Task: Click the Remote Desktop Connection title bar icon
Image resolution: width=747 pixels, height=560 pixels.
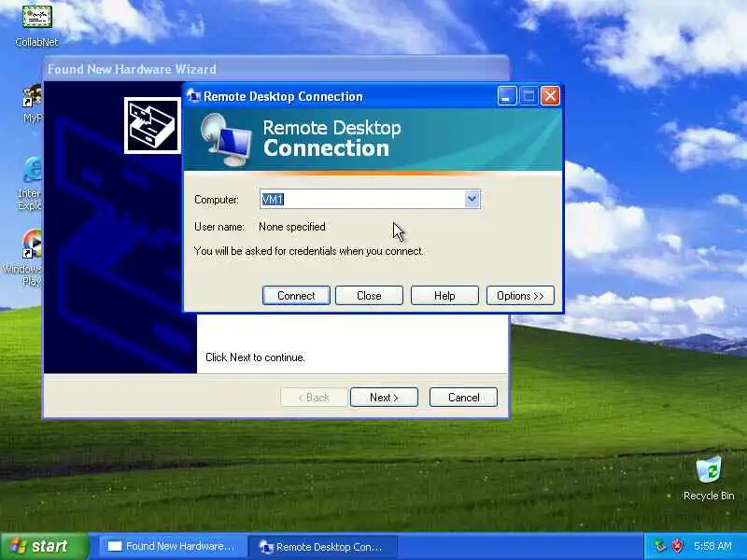Action: [x=193, y=96]
